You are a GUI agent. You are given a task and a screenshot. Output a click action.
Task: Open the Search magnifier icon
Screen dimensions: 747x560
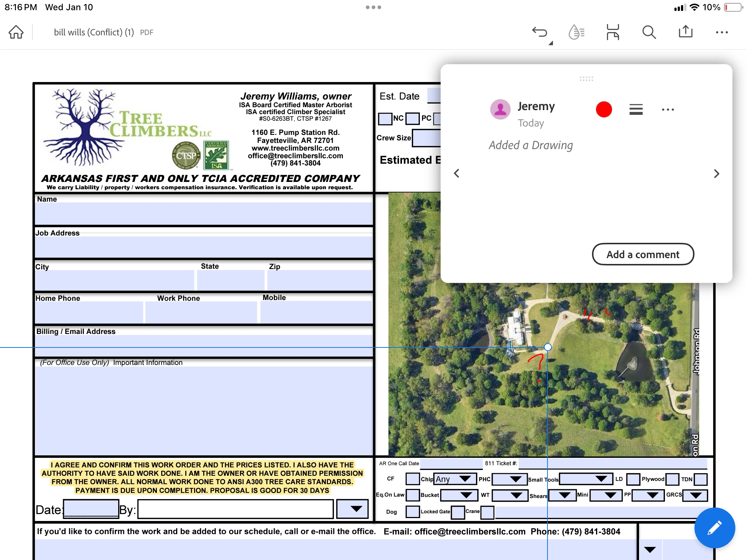(649, 32)
